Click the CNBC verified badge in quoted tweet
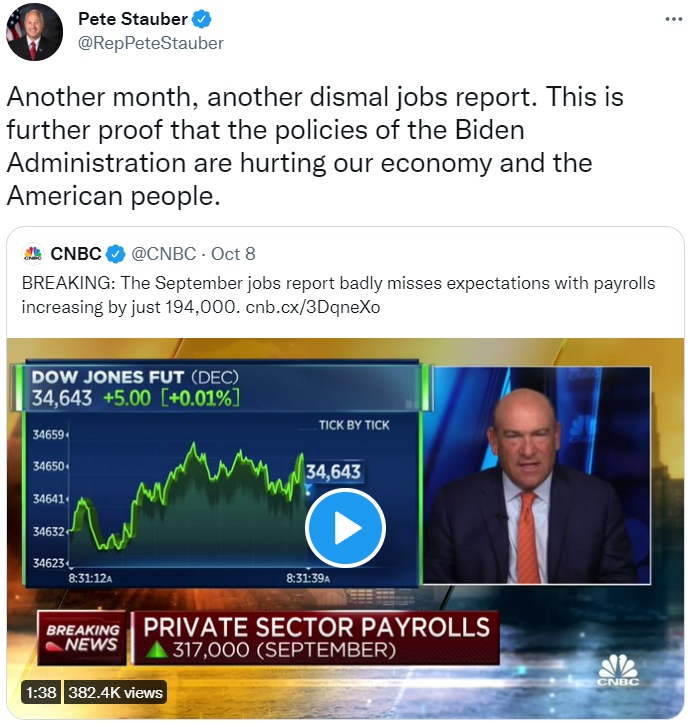Viewport: 694px width, 724px height. (x=116, y=253)
